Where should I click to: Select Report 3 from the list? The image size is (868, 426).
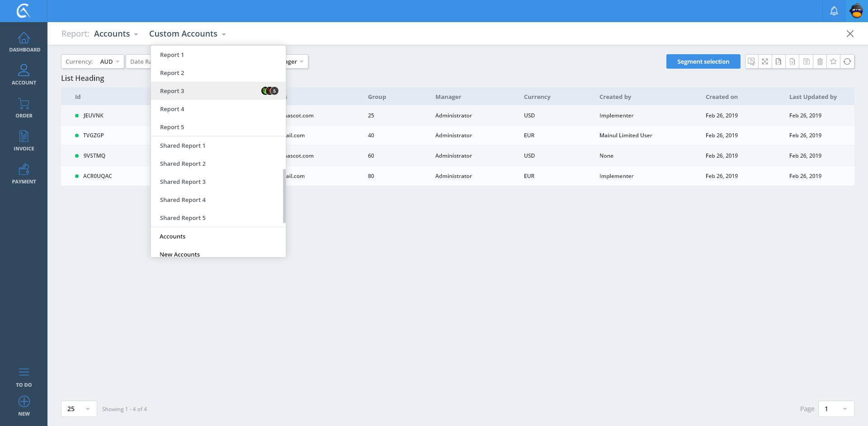(x=172, y=91)
